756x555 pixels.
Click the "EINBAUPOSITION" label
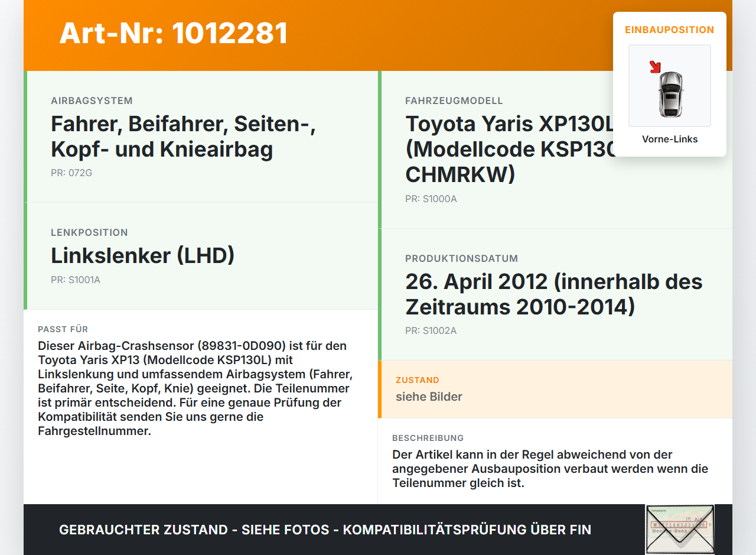point(670,30)
